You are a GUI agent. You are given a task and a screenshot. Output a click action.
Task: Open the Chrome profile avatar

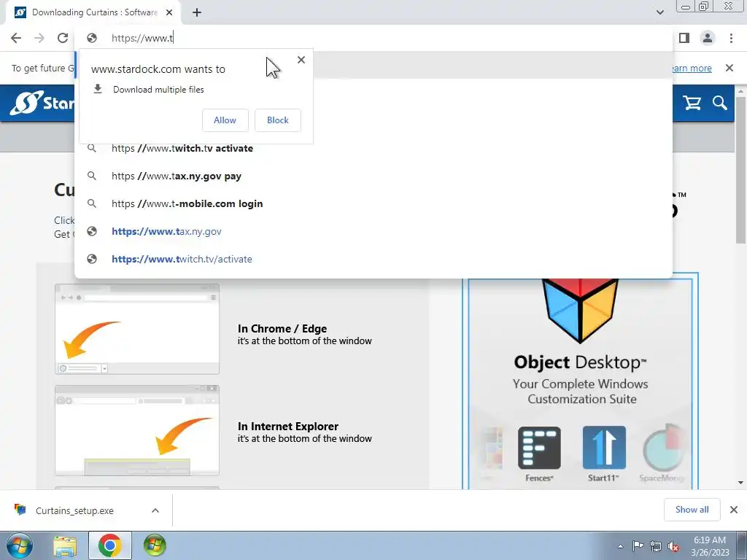click(x=708, y=38)
